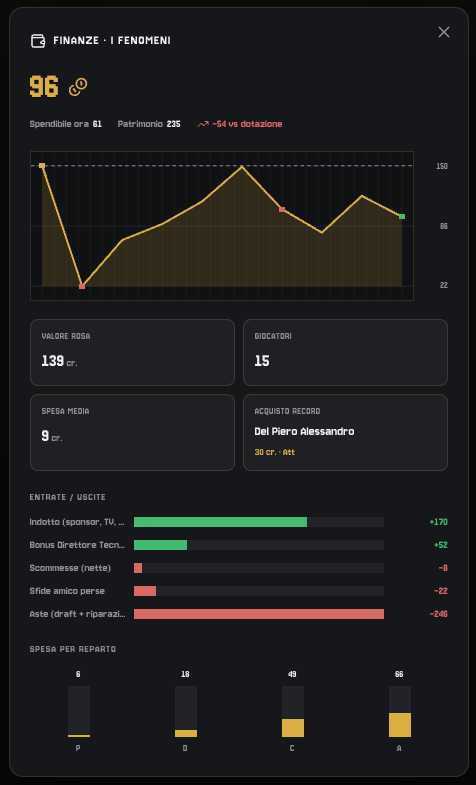476x785 pixels.
Task: Click the 'FINANZE · I FENOMENI' heading
Action: click(112, 41)
